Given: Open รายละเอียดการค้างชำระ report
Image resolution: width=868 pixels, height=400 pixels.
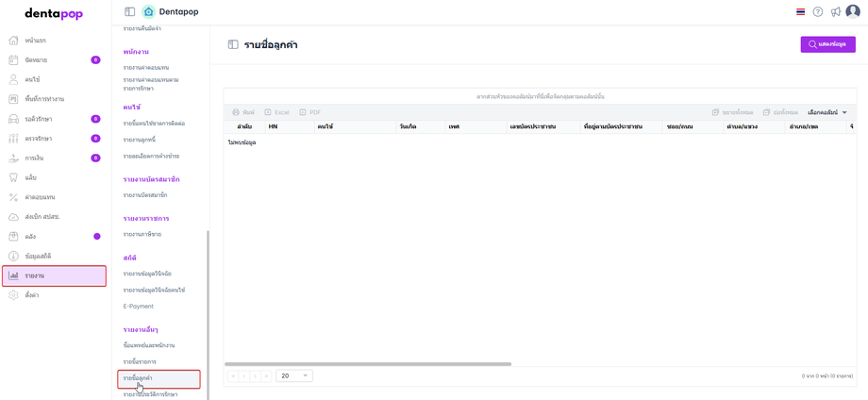Looking at the screenshot, I should click(151, 157).
